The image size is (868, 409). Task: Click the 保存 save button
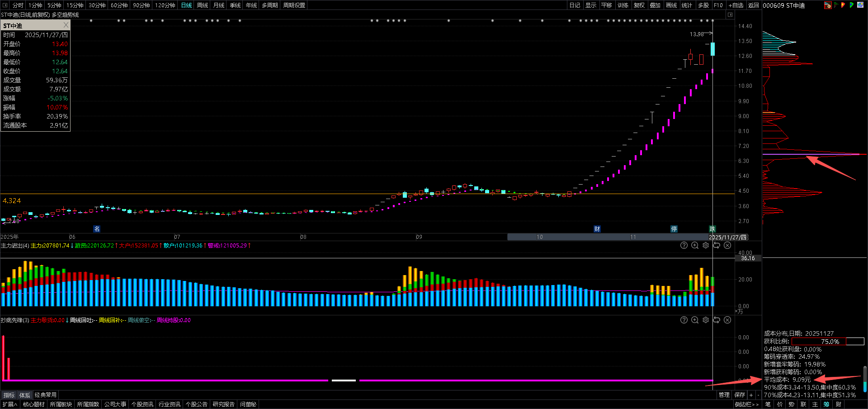(x=740, y=395)
